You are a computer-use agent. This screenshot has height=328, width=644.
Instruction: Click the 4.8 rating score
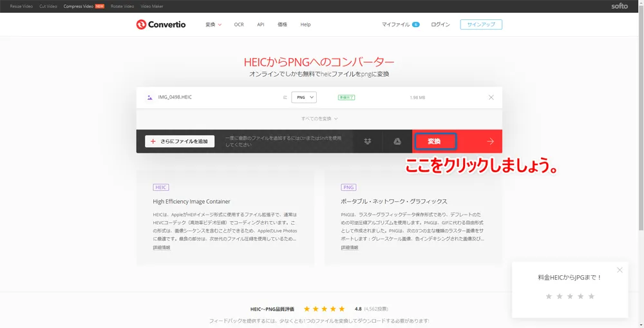click(358, 309)
